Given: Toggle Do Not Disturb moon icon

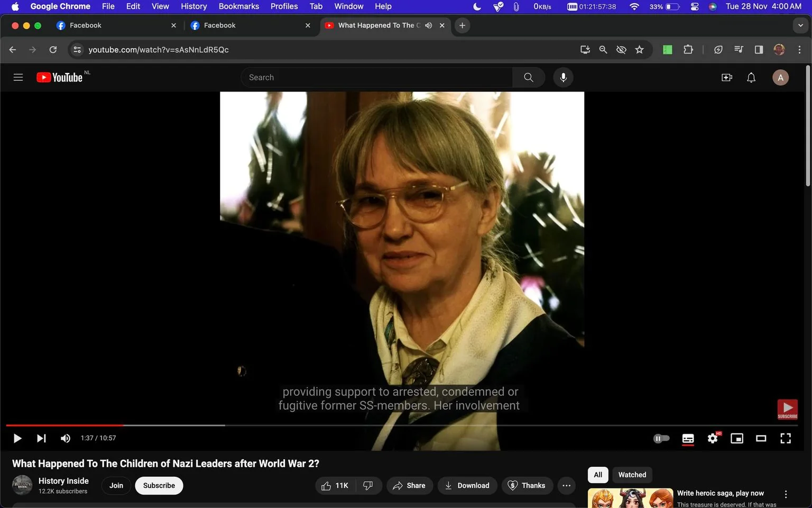Looking at the screenshot, I should click(x=477, y=6).
